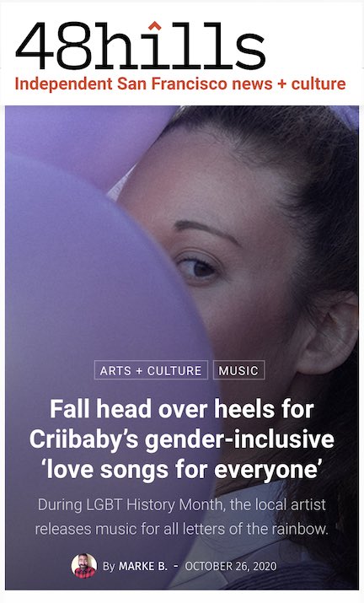Click the word 'By' before the author name
364x603 pixels.
tap(109, 566)
